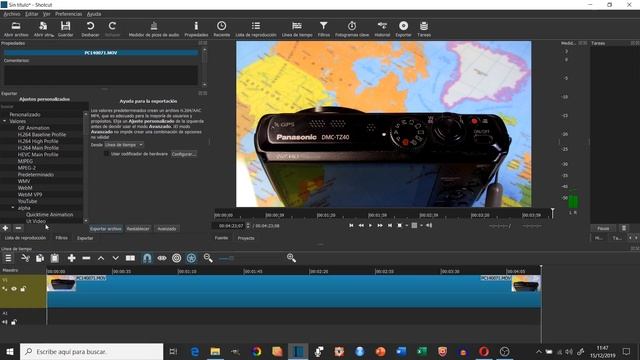Viewport: 640px width, 360px height.
Task: Toggle the timeline snap magnet
Action: point(147,258)
